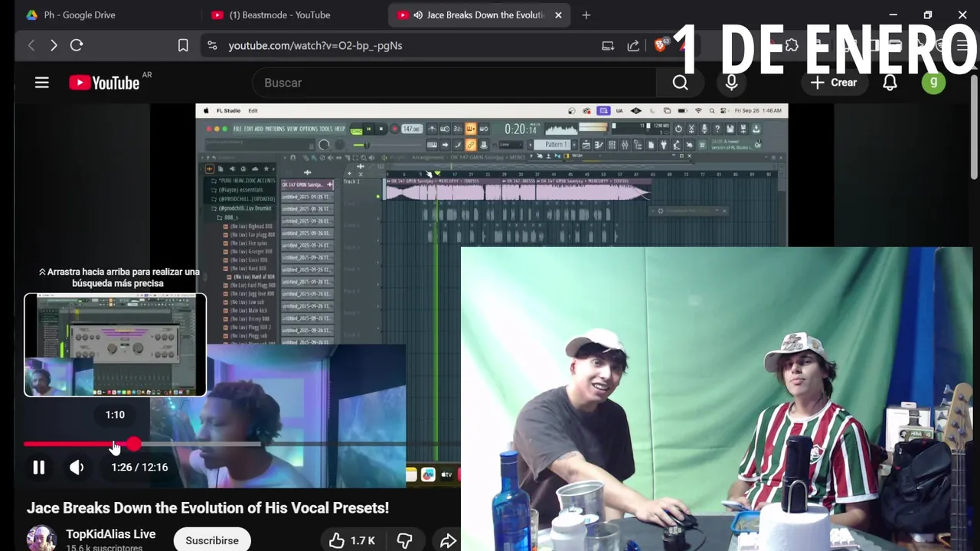Dislike the video

(x=404, y=540)
